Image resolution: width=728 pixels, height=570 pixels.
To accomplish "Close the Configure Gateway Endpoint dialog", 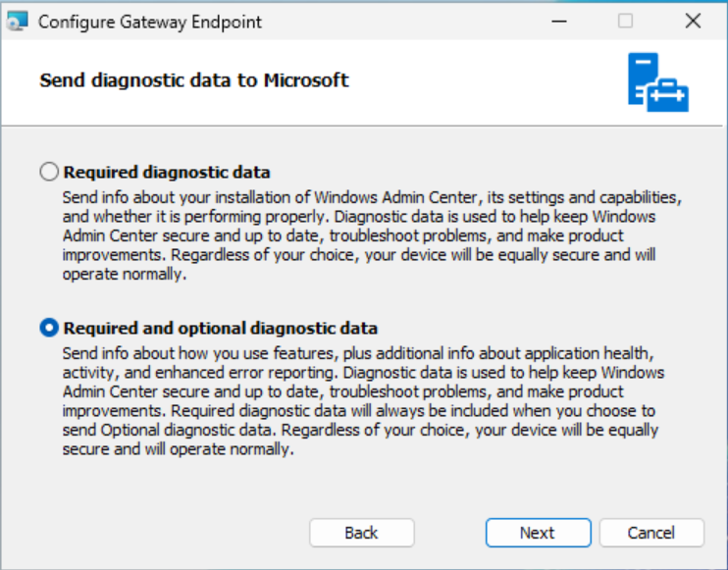I will tap(693, 21).
